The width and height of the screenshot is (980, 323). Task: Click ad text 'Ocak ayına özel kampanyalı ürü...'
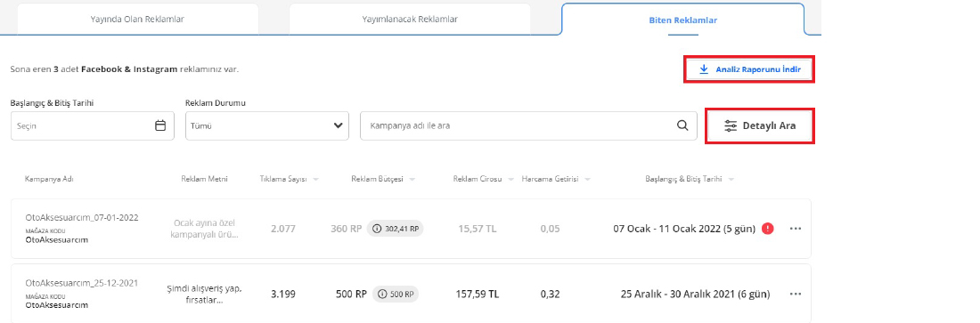(x=204, y=229)
